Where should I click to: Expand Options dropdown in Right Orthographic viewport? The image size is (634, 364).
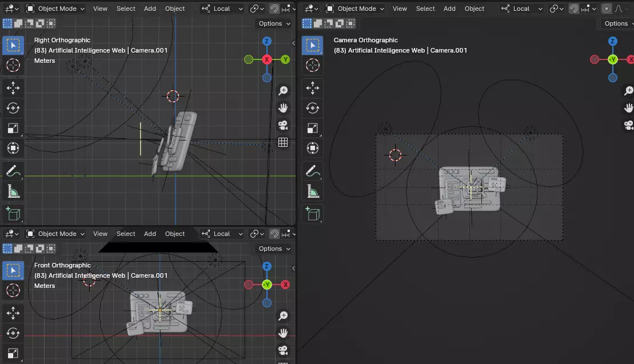click(x=274, y=23)
